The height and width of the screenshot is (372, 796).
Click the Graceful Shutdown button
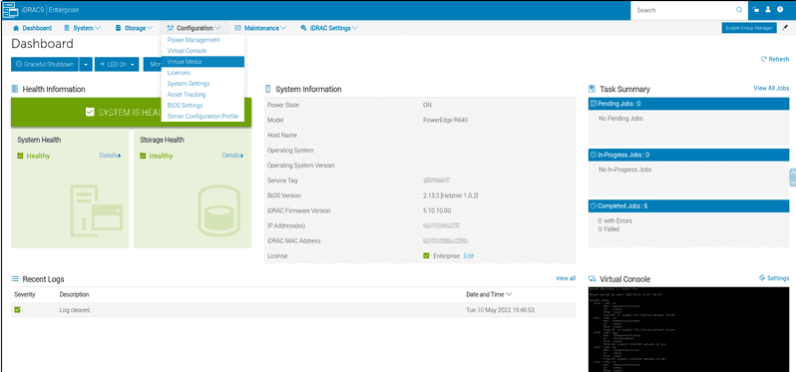(x=45, y=64)
